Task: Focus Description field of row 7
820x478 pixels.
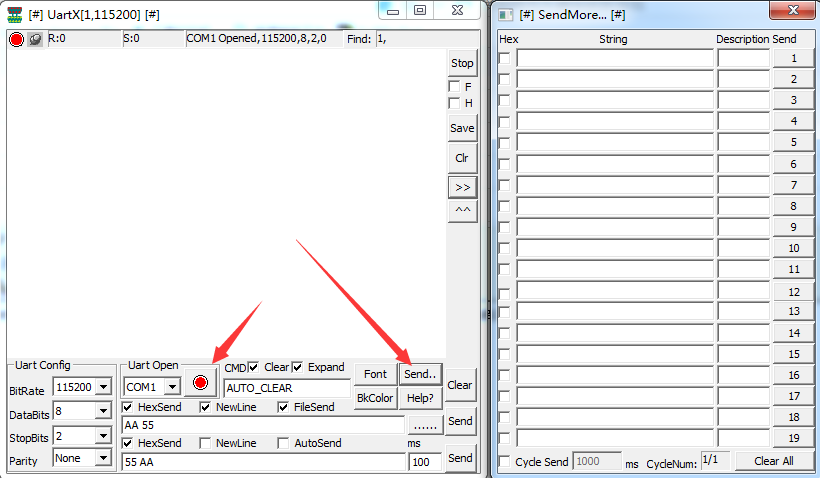Action: (743, 185)
